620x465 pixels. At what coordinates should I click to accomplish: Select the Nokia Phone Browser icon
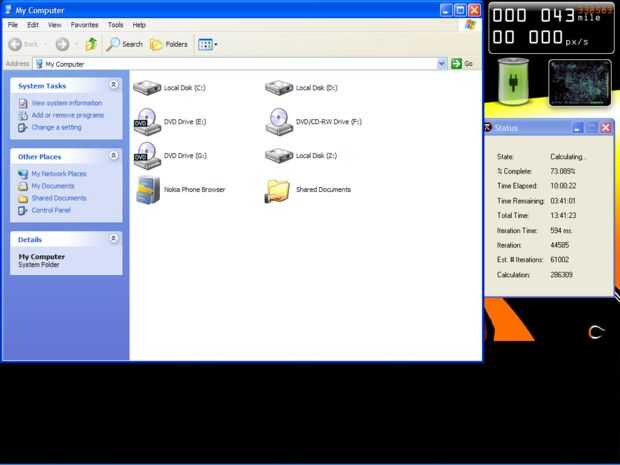pyautogui.click(x=148, y=190)
